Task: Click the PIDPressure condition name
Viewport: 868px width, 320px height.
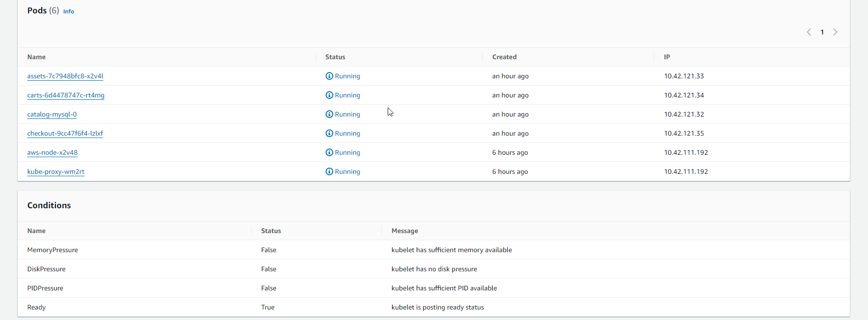Action: [x=45, y=288]
